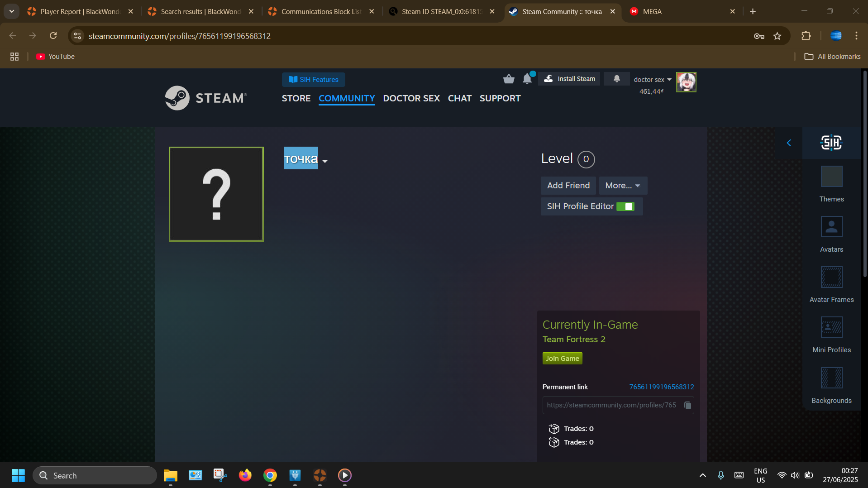Open a new browser tab
The height and width of the screenshot is (488, 868).
tap(753, 11)
